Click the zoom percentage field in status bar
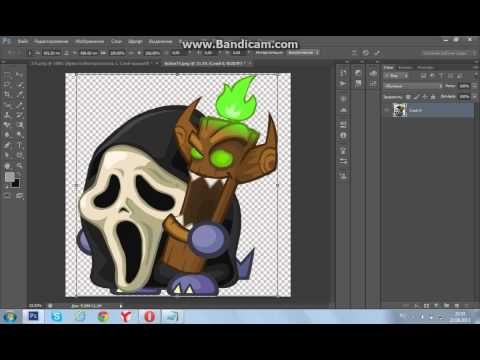 pyautogui.click(x=35, y=305)
